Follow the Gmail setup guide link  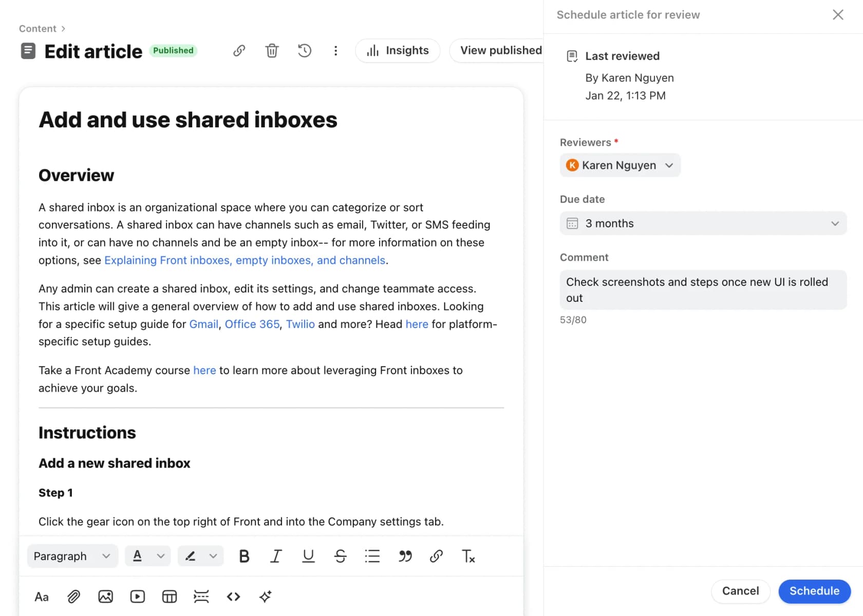pos(204,324)
